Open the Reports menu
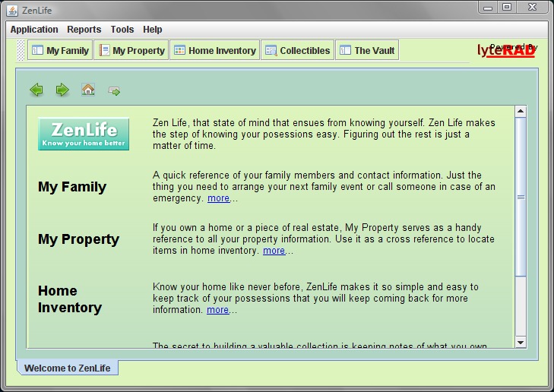This screenshot has width=554, height=392. [x=84, y=30]
